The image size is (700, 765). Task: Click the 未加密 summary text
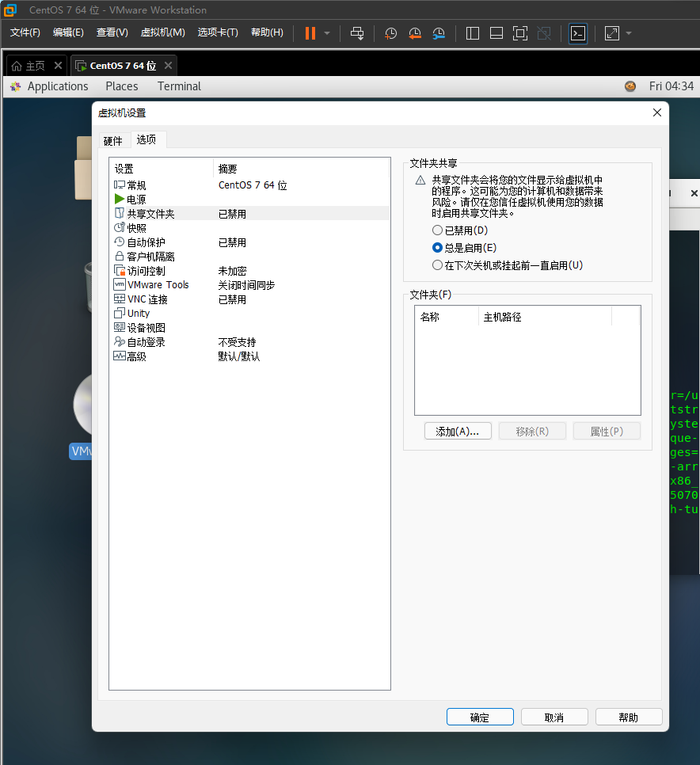tap(232, 271)
